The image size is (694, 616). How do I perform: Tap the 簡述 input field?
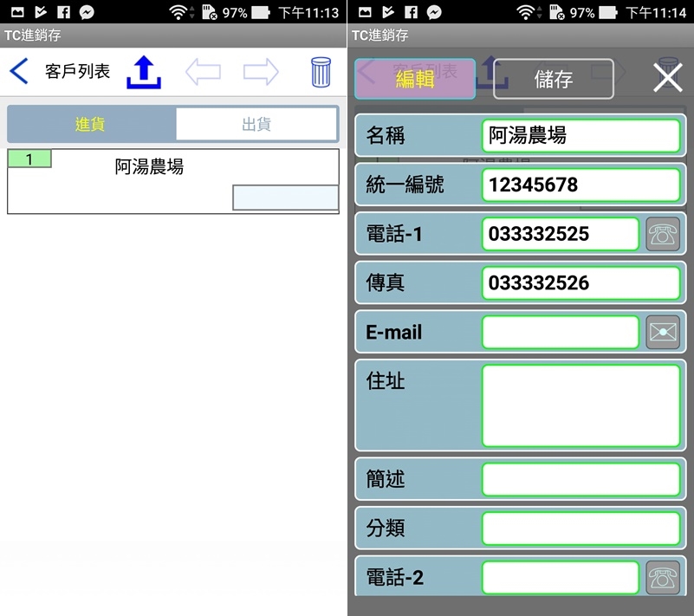pos(580,479)
